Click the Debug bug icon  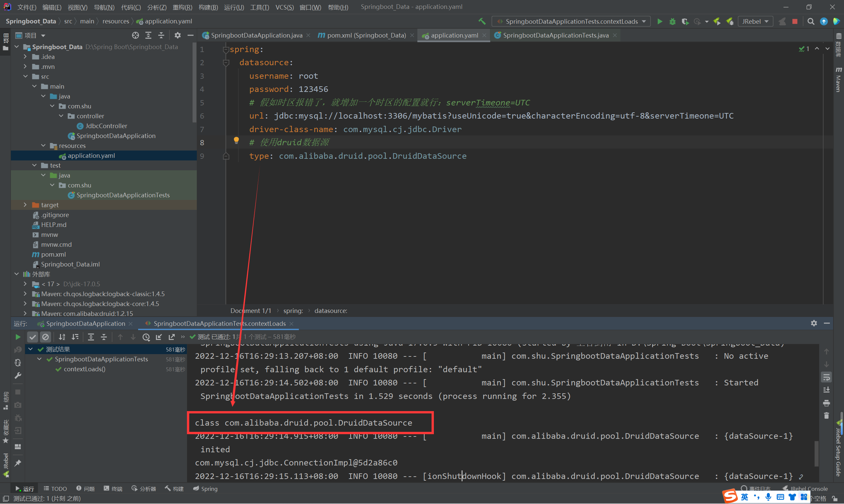(x=672, y=21)
